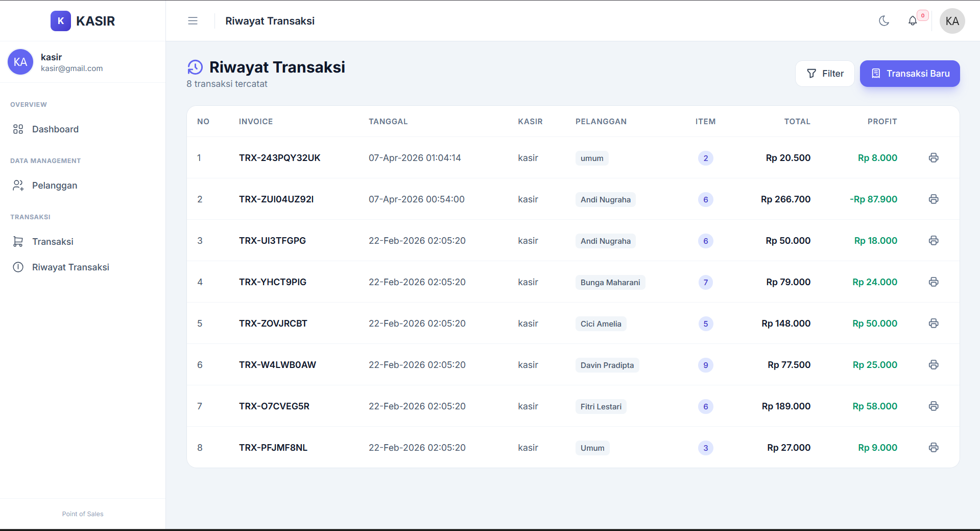Click profit Rp 58.000
The width and height of the screenshot is (980, 531).
point(875,406)
